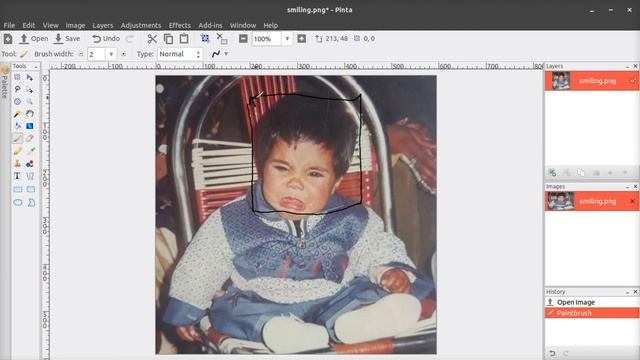
Task: Select the Paintbrush tool in toolbox
Action: click(x=17, y=138)
